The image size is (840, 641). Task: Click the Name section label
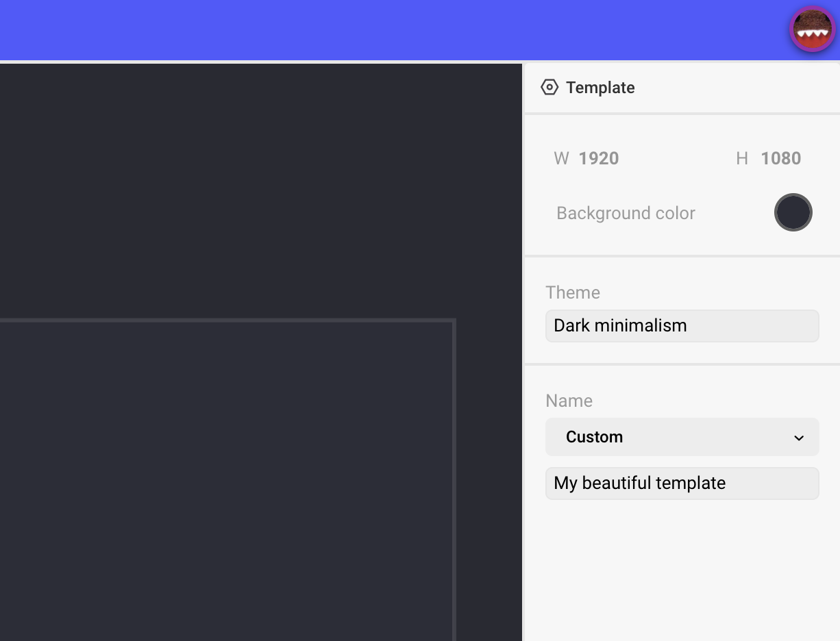tap(569, 401)
